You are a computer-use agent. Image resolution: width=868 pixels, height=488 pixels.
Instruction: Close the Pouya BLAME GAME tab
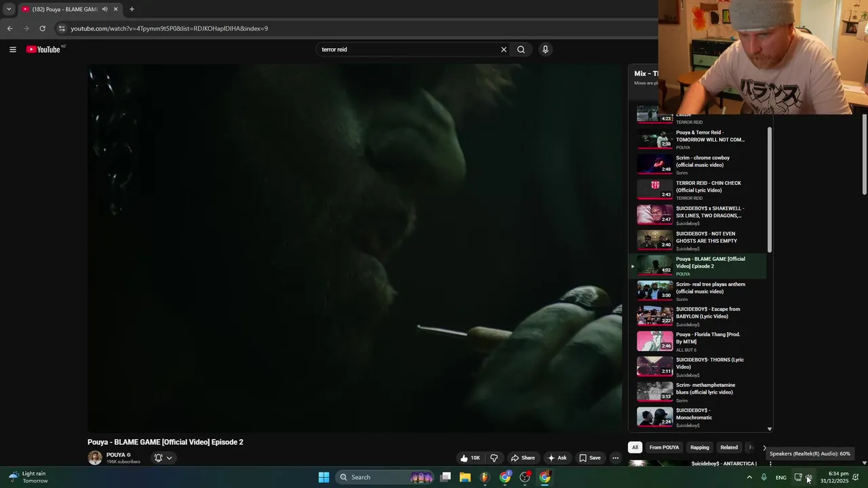(115, 9)
